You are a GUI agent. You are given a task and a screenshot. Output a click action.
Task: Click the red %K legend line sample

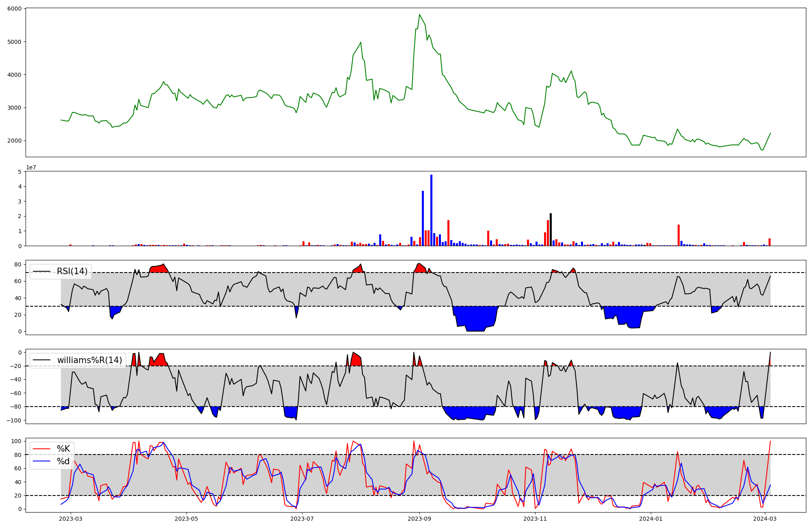click(x=41, y=449)
